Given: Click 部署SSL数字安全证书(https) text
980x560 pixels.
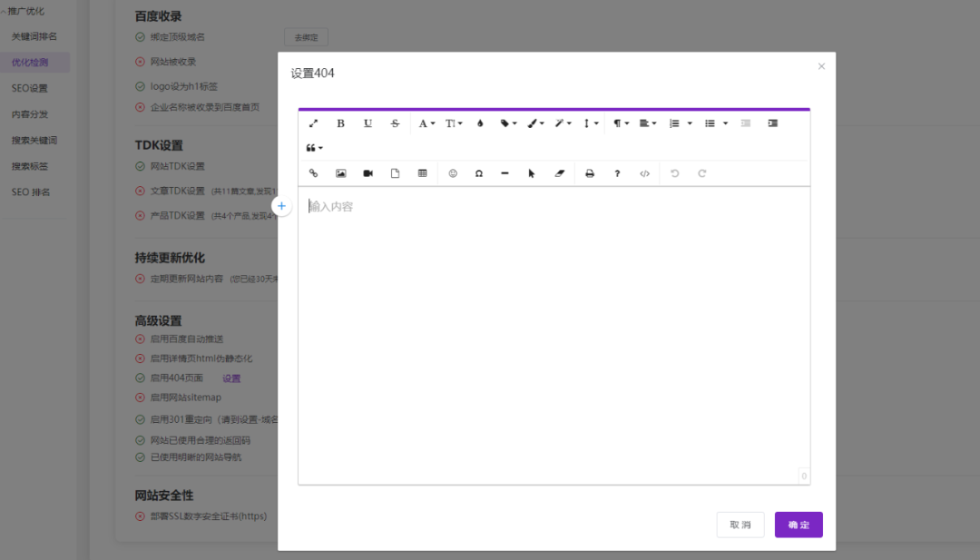Looking at the screenshot, I should [208, 516].
